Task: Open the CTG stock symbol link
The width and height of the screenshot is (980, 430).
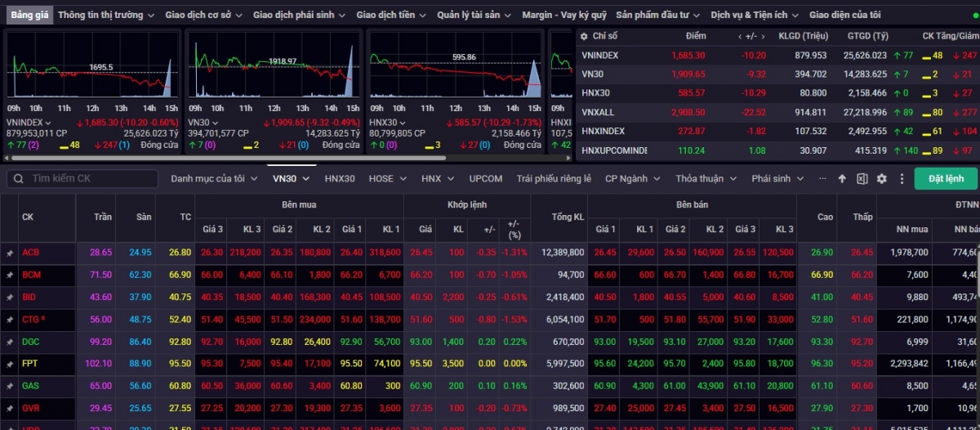Action: (31, 320)
